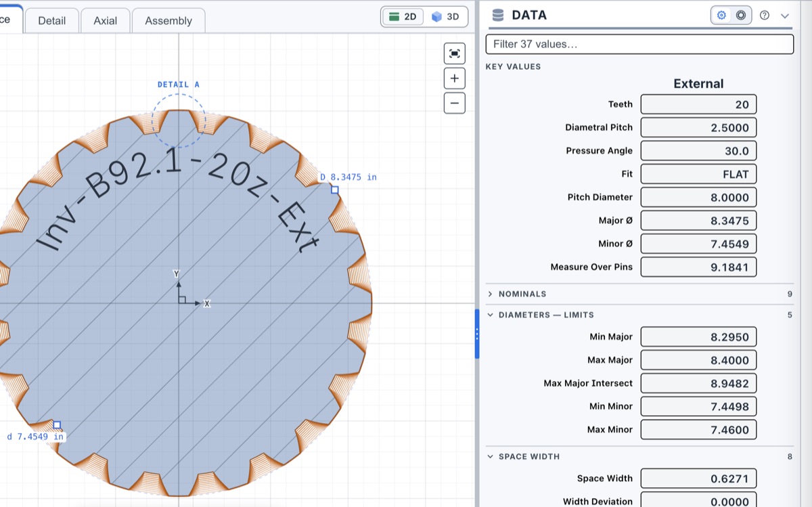
Task: Click the Pitch Diameter label
Action: (x=600, y=197)
